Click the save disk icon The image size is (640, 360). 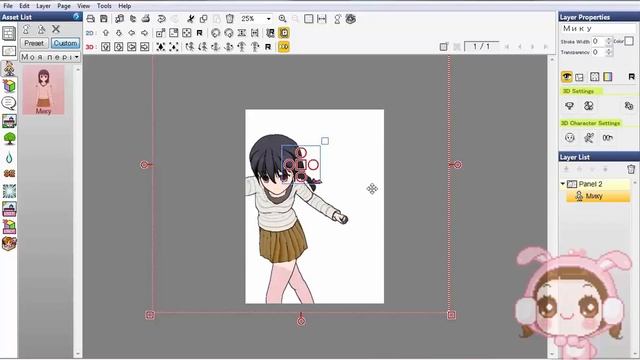(104, 19)
